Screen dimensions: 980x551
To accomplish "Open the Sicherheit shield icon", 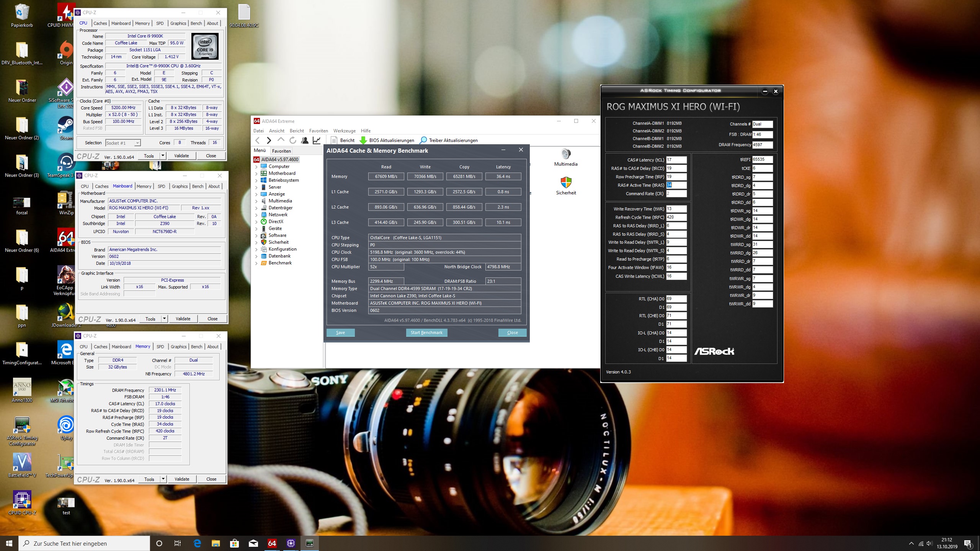I will (x=566, y=183).
